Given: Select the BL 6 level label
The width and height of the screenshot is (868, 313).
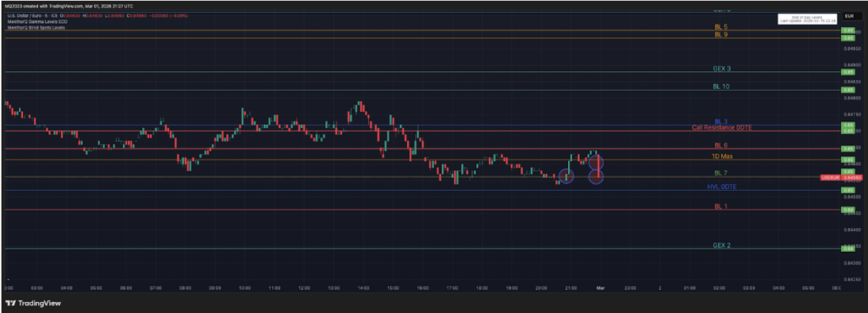Looking at the screenshot, I should pyautogui.click(x=721, y=146).
